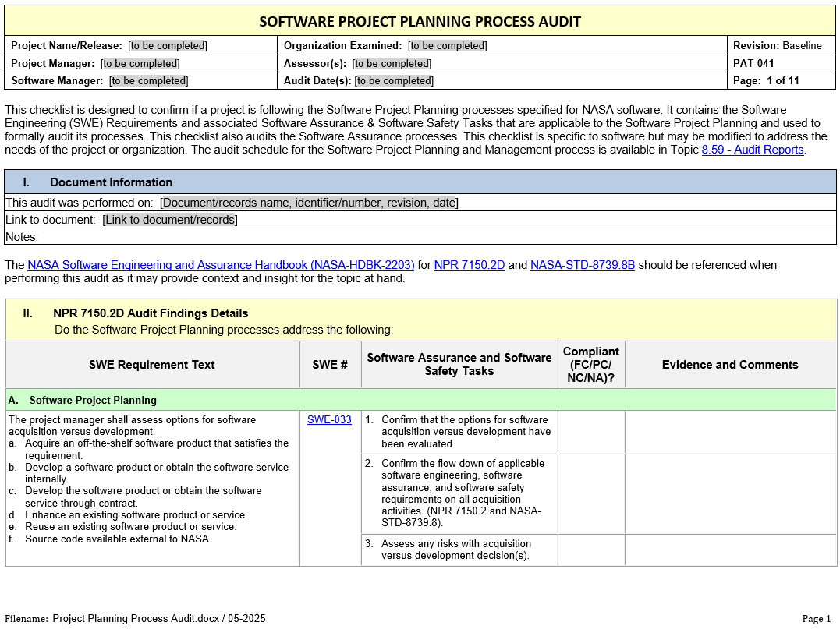The width and height of the screenshot is (840, 629).
Task: Click Evidence and Comments cell for task 1
Action: click(730, 432)
